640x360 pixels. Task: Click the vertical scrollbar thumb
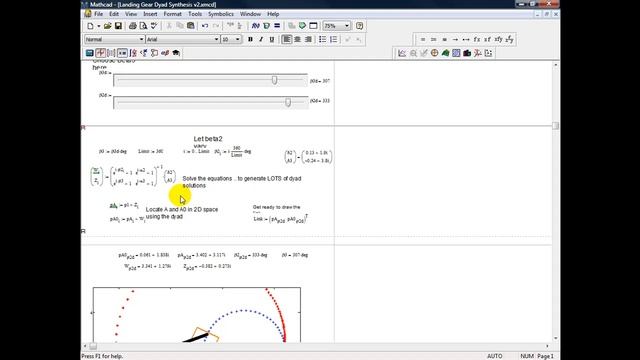[x=556, y=126]
